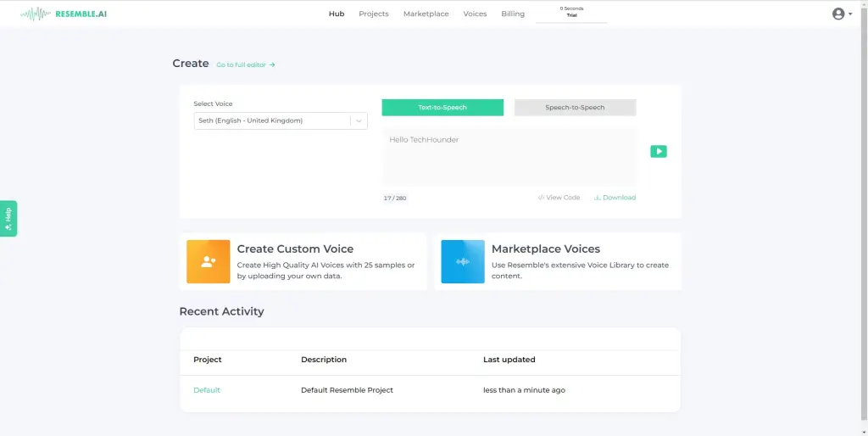Open the Default project link
The image size is (868, 436).
pyautogui.click(x=207, y=390)
